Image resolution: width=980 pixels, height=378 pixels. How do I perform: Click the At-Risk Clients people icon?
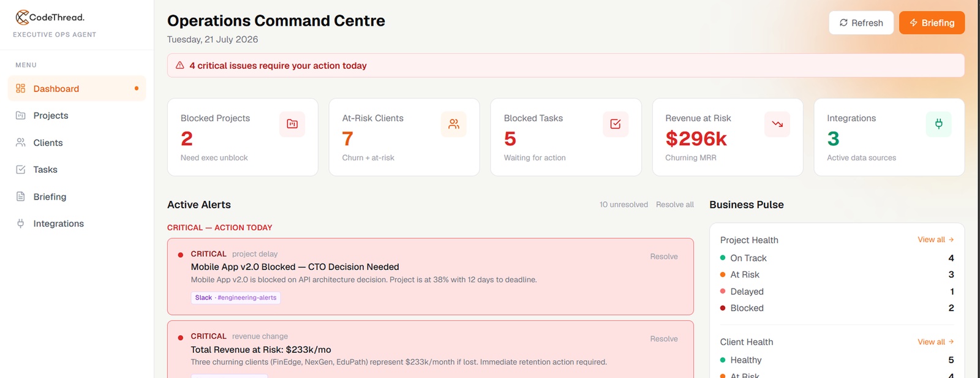click(454, 124)
